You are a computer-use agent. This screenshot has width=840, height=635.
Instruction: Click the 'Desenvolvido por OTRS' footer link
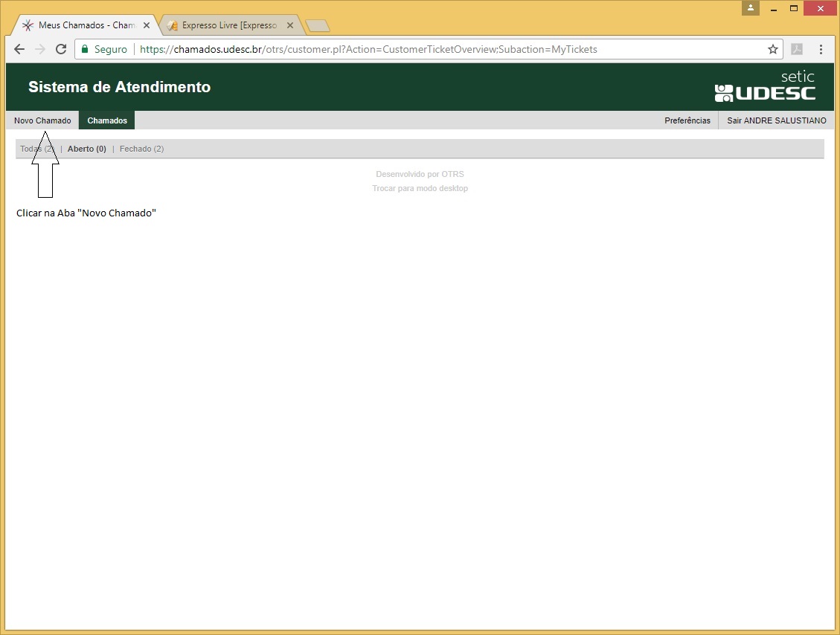point(420,174)
